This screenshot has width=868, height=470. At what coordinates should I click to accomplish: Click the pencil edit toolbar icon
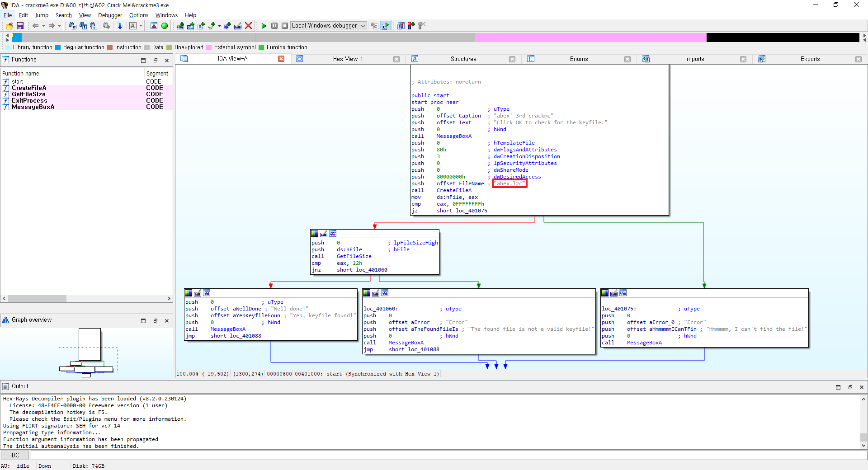(x=238, y=26)
